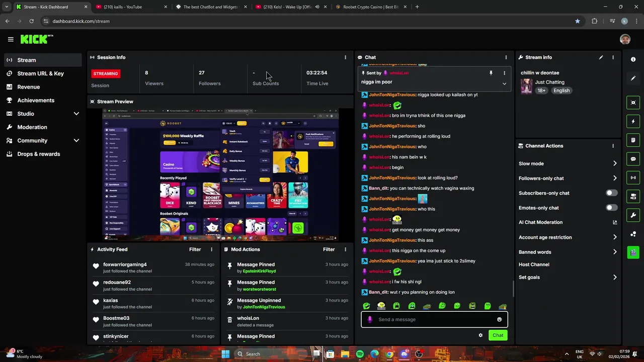Click the Kick logo

coord(36,39)
